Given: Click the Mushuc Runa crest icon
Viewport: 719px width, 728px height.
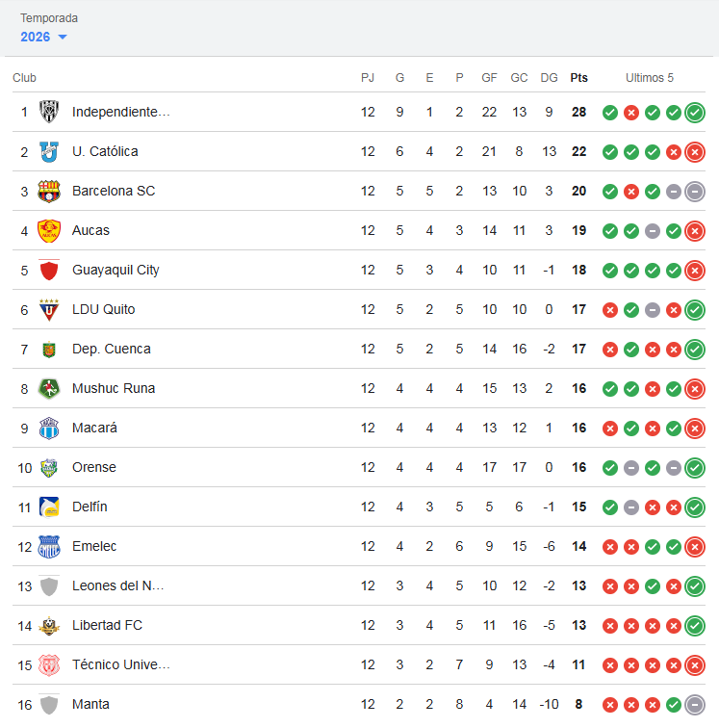Looking at the screenshot, I should point(49,388).
